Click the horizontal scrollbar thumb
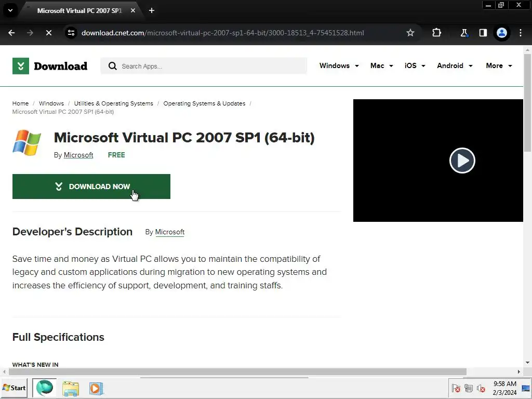This screenshot has width=532, height=399. click(237, 371)
